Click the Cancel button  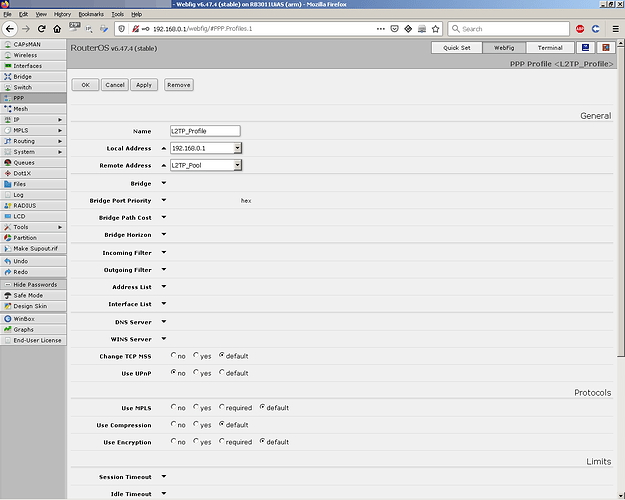tap(115, 85)
